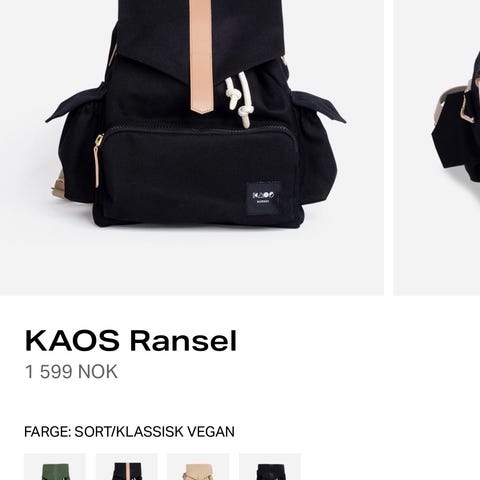Click the knotted white rope cords
This screenshot has width=480, height=480.
click(238, 100)
